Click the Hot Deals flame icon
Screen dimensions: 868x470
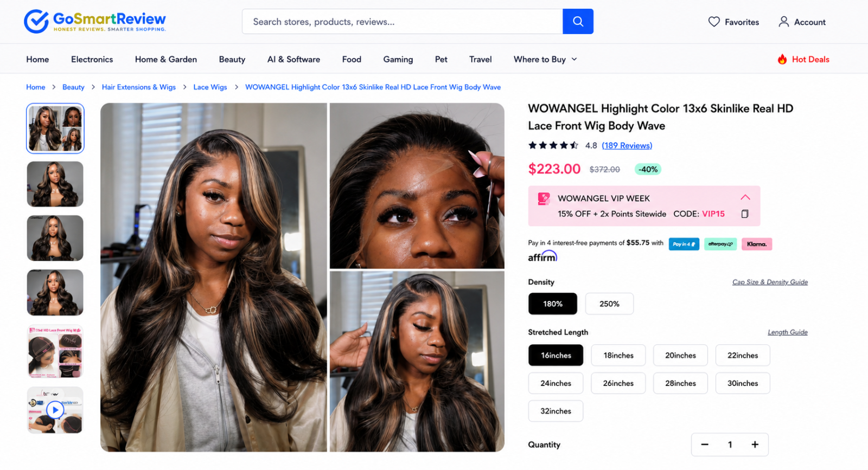click(x=782, y=59)
